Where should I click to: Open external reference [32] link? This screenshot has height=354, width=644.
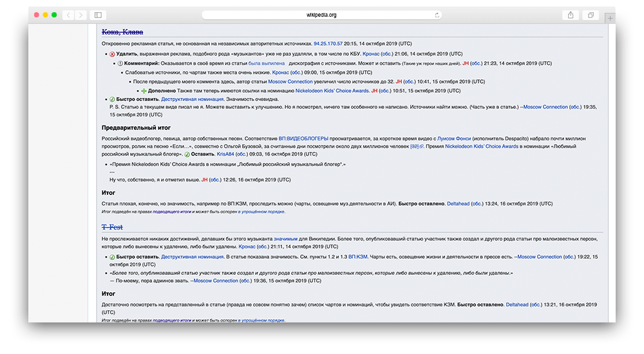(x=417, y=146)
